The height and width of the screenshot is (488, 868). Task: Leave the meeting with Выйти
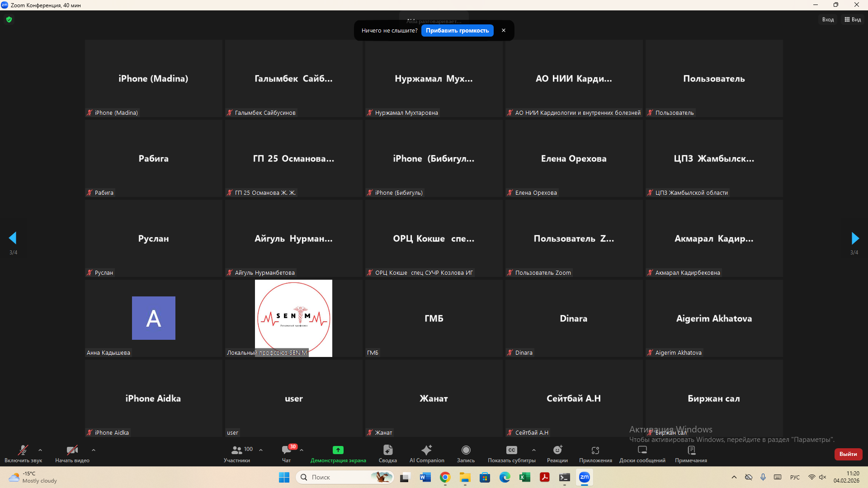(848, 454)
